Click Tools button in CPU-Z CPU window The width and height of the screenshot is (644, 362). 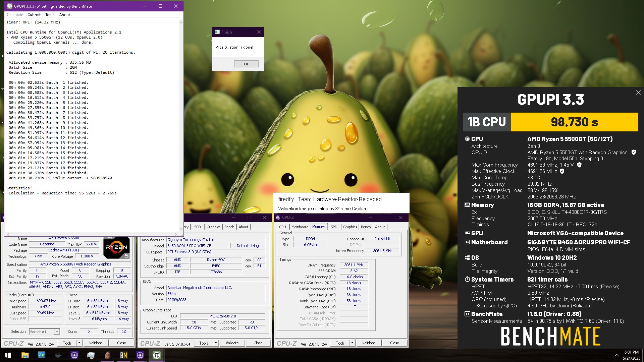point(67,343)
